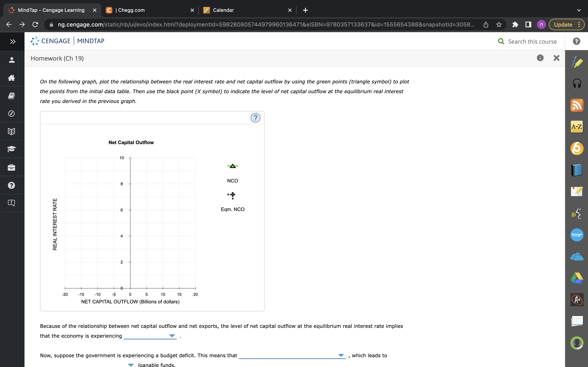Viewport: 588px width, 367px height.
Task: Open the headphones ReadSpeaker icon
Action: 577,84
